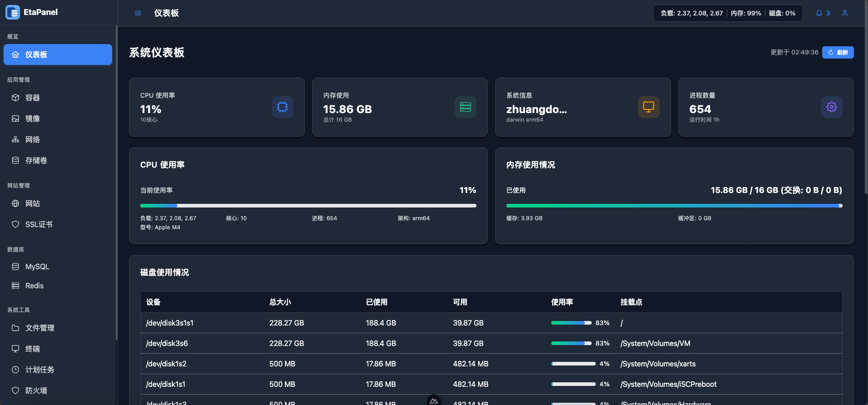Click the CPU chip icon in the usage card
The height and width of the screenshot is (405, 868).
click(282, 107)
